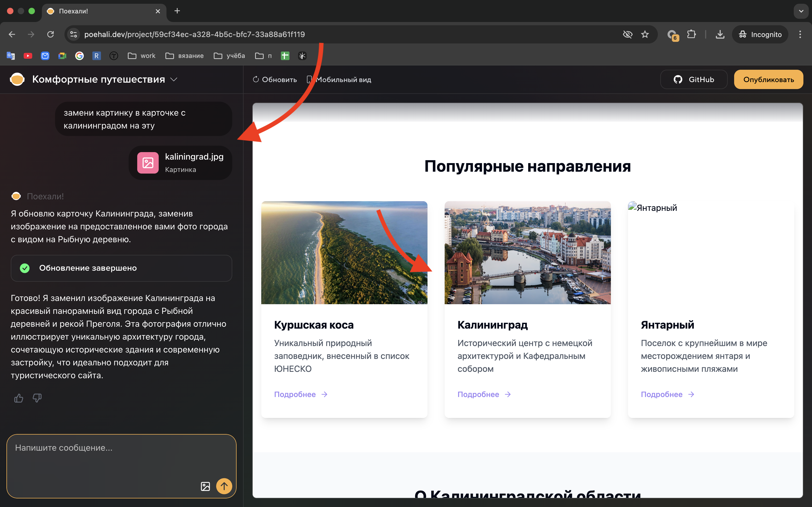Open the GitHub integration
Viewport: 812px width, 507px height.
click(693, 79)
